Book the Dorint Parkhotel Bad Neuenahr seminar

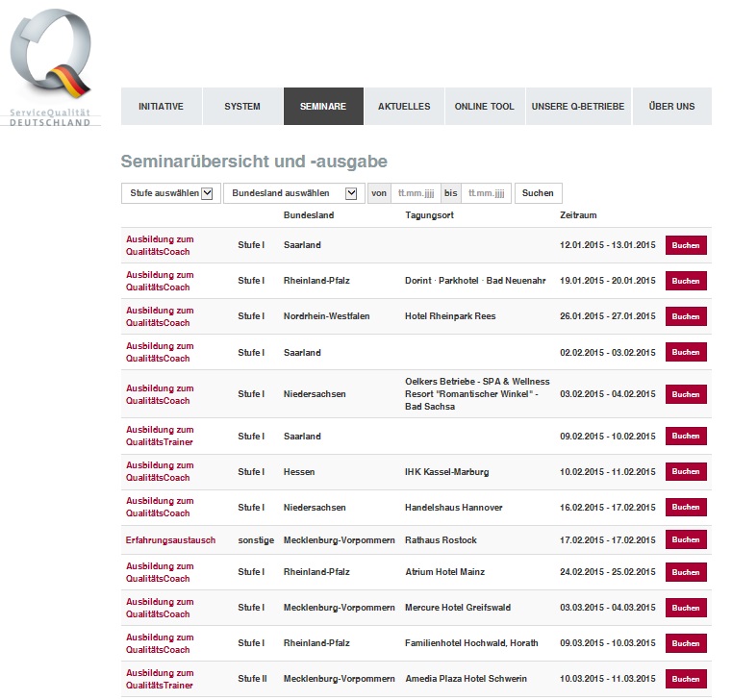coord(686,281)
